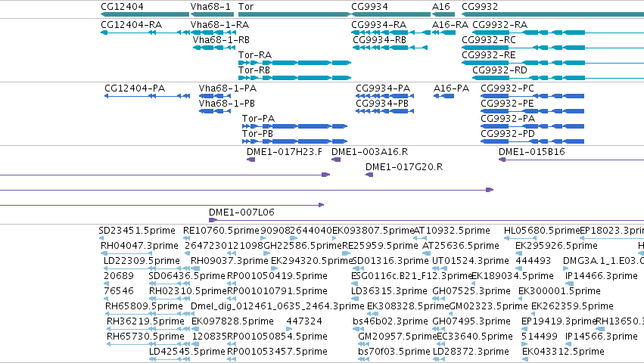Open EST GH07525.3prime
Viewport: 644px width, 363px height.
click(x=471, y=291)
